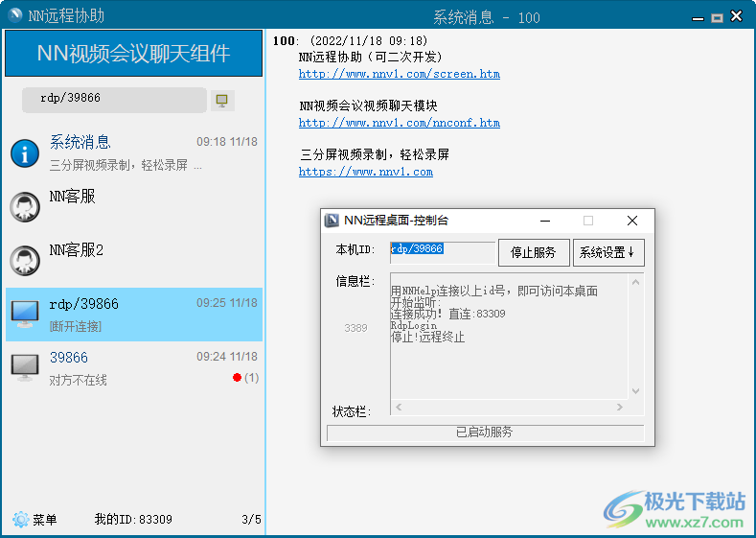Open the 系统消息 info icon
Screen dimensions: 756x538
[x=25, y=153]
